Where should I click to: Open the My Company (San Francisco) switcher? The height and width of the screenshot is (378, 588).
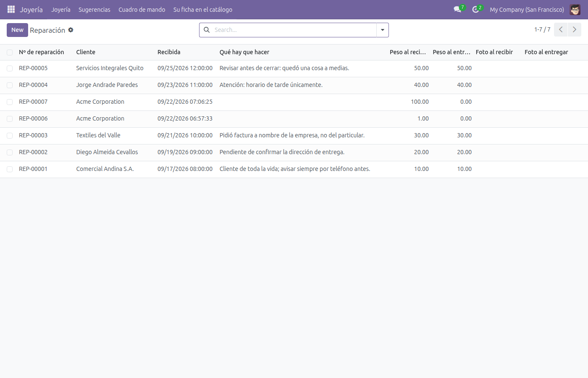click(x=527, y=9)
